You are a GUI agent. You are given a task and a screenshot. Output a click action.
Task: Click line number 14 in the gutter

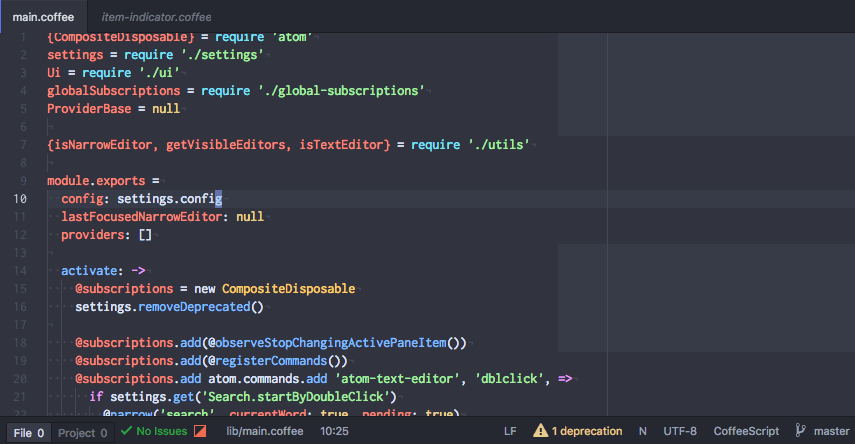20,271
